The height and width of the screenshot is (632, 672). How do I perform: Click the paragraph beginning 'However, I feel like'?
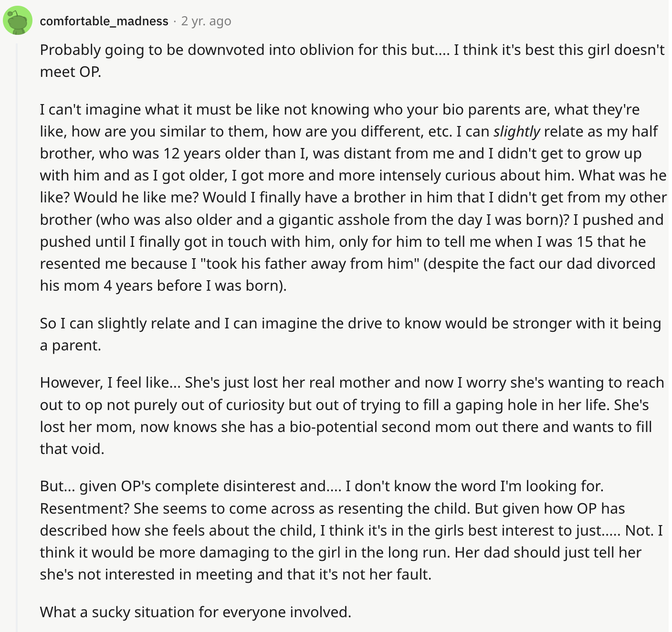(352, 415)
